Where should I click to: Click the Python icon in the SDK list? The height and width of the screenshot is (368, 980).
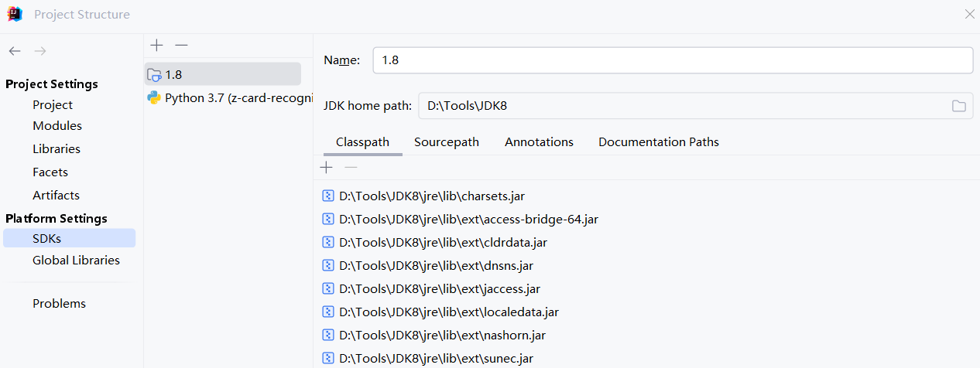tap(154, 98)
